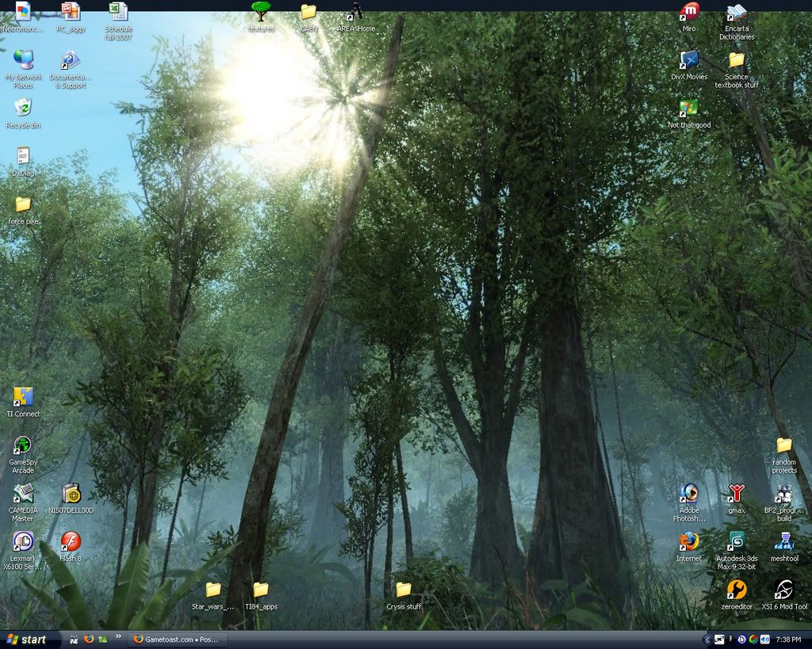
Task: Select Lexmark X6100 Series shortcut
Action: pyautogui.click(x=23, y=551)
